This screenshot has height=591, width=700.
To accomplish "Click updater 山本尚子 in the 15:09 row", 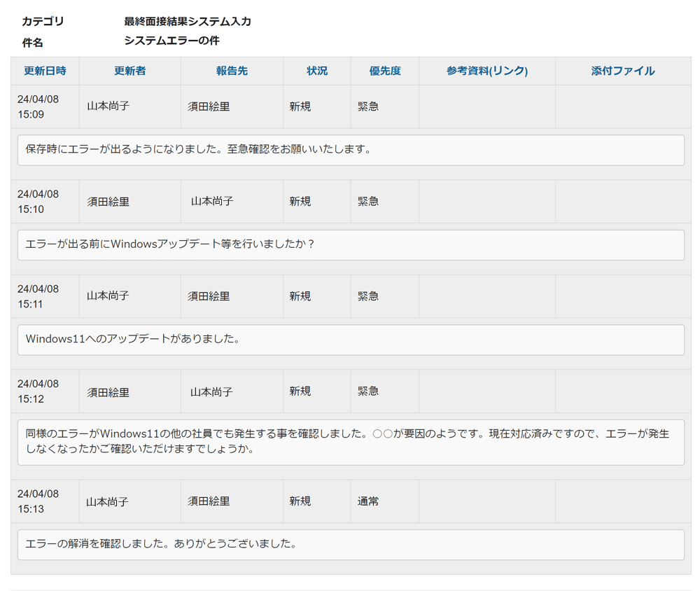I will 108,106.
